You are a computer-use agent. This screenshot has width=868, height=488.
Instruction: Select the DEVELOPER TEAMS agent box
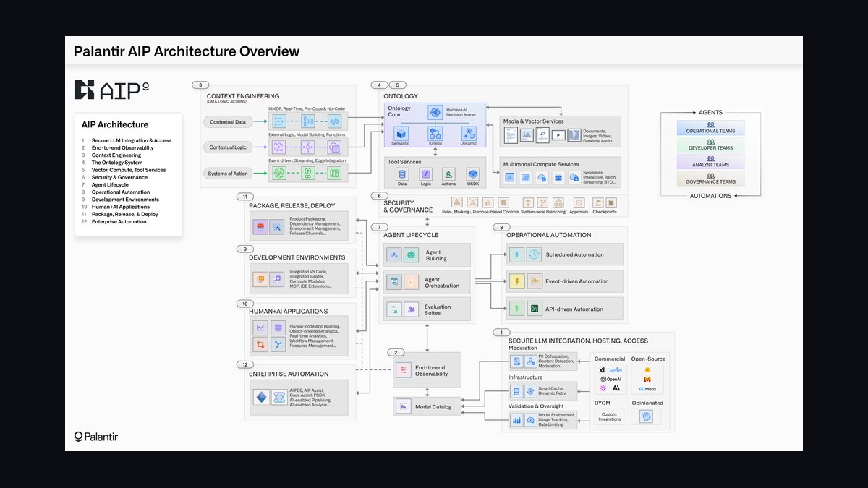point(710,145)
